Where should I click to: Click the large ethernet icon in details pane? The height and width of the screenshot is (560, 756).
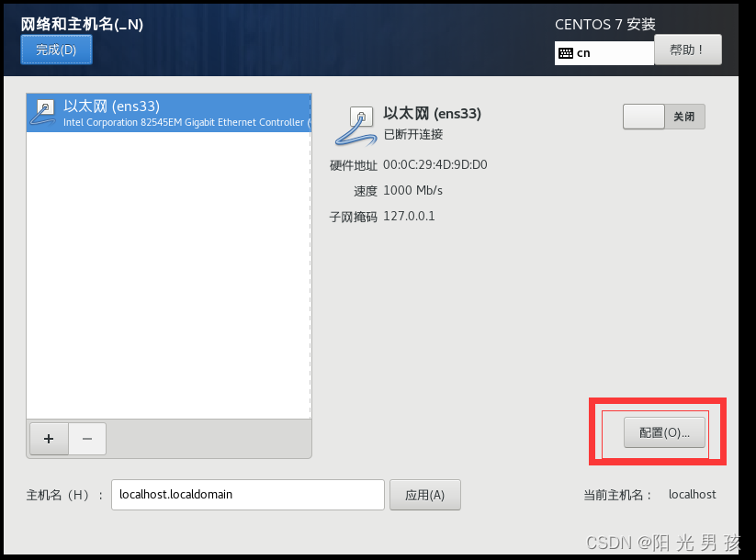[x=355, y=127]
